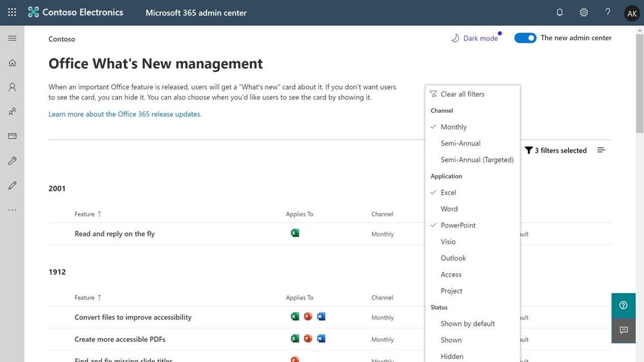Click Excel icon in Create accessible PDFs row

coord(295,339)
